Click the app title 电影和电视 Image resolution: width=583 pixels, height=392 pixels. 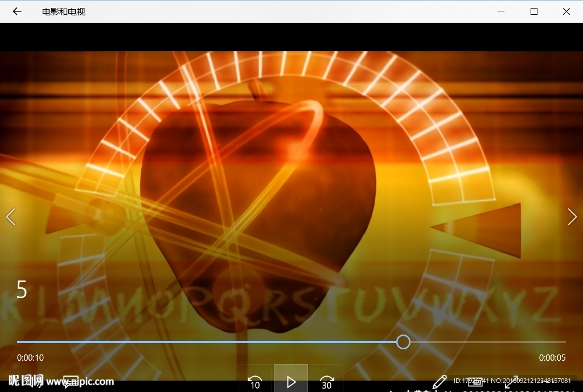pos(64,11)
